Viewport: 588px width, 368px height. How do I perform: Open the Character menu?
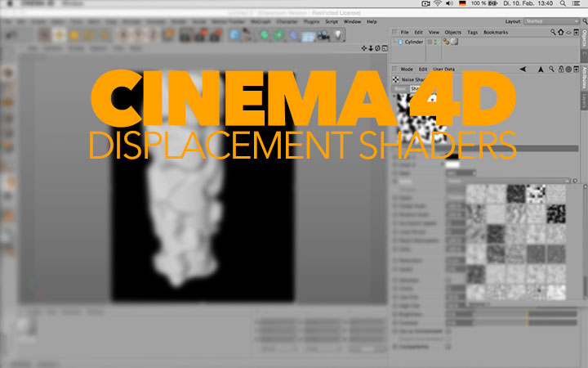click(287, 22)
